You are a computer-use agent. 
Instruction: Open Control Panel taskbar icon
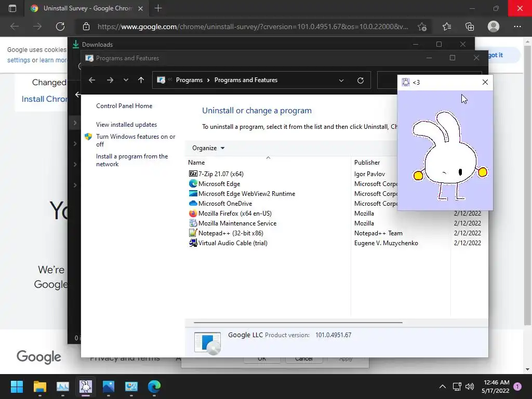click(x=131, y=387)
